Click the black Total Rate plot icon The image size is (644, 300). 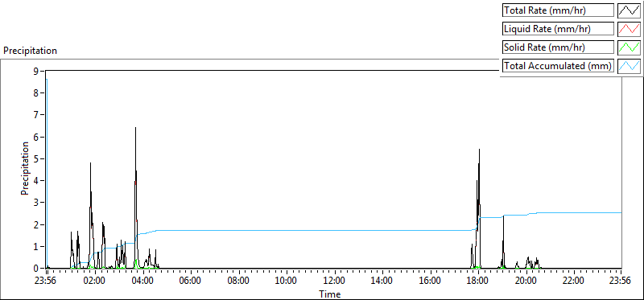[629, 10]
